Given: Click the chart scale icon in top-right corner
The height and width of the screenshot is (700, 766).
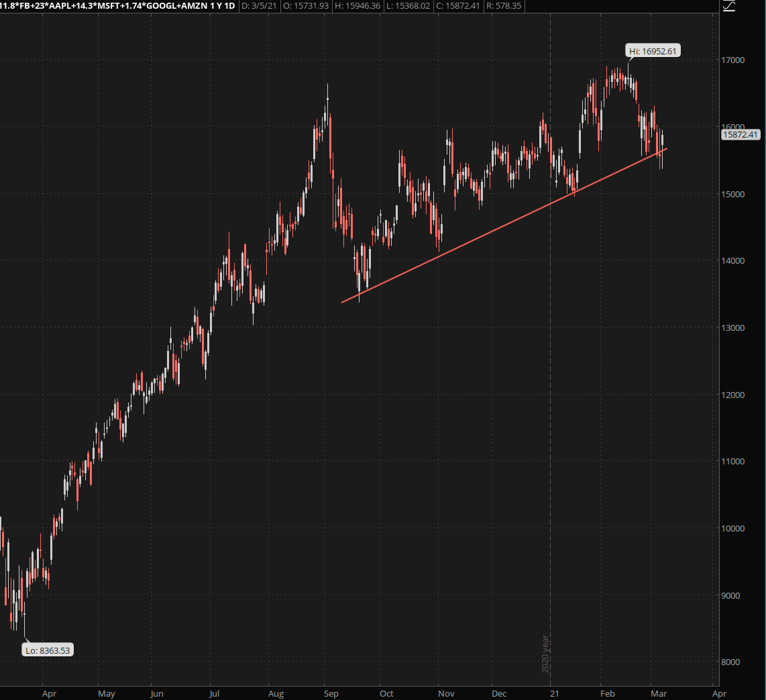Looking at the screenshot, I should click(x=730, y=6).
